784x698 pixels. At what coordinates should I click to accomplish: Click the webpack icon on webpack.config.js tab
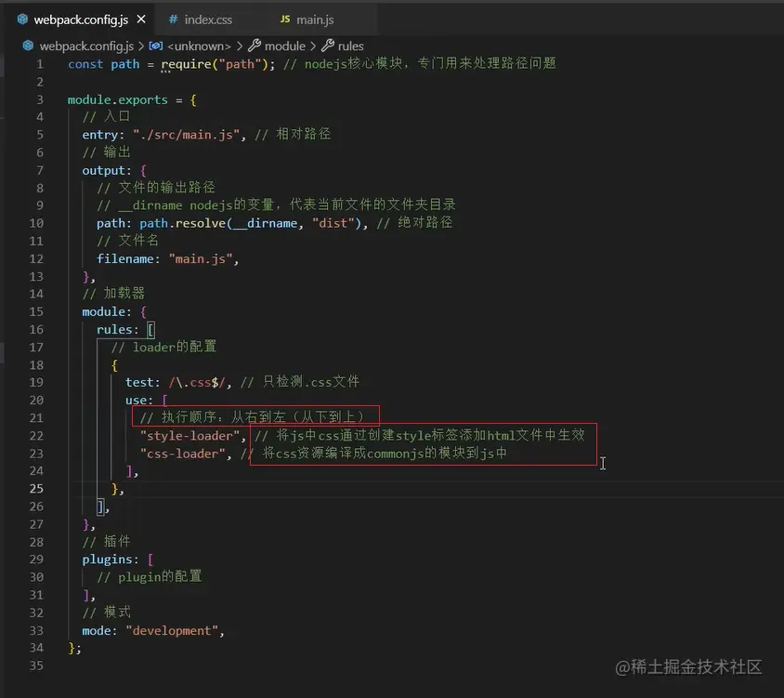coord(22,20)
